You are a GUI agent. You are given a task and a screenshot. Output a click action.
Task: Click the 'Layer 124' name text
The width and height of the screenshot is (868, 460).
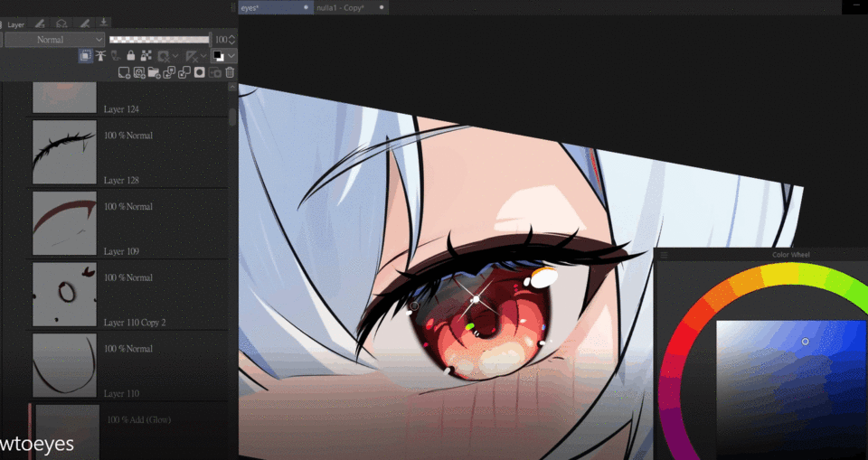tap(121, 109)
